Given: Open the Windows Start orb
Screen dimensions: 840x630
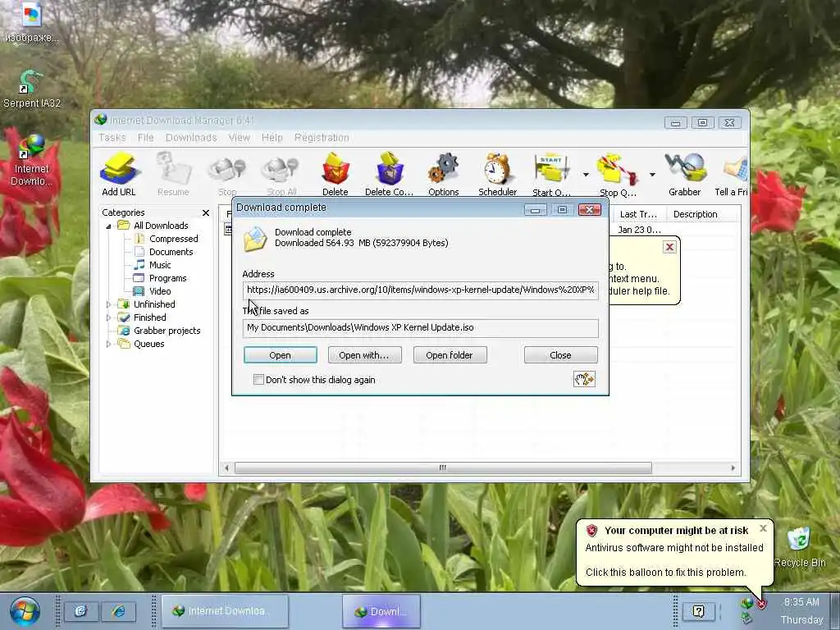Looking at the screenshot, I should coord(25,611).
